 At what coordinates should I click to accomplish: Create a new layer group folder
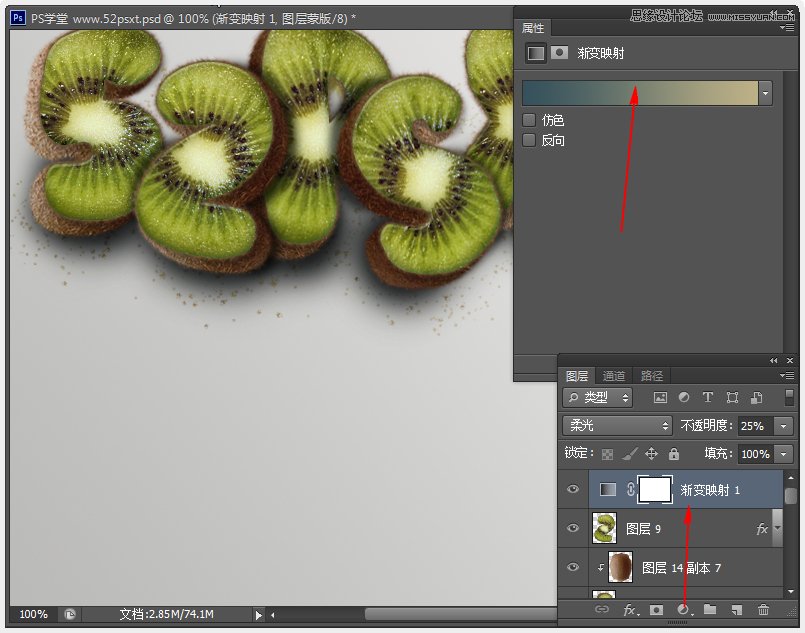pyautogui.click(x=711, y=610)
